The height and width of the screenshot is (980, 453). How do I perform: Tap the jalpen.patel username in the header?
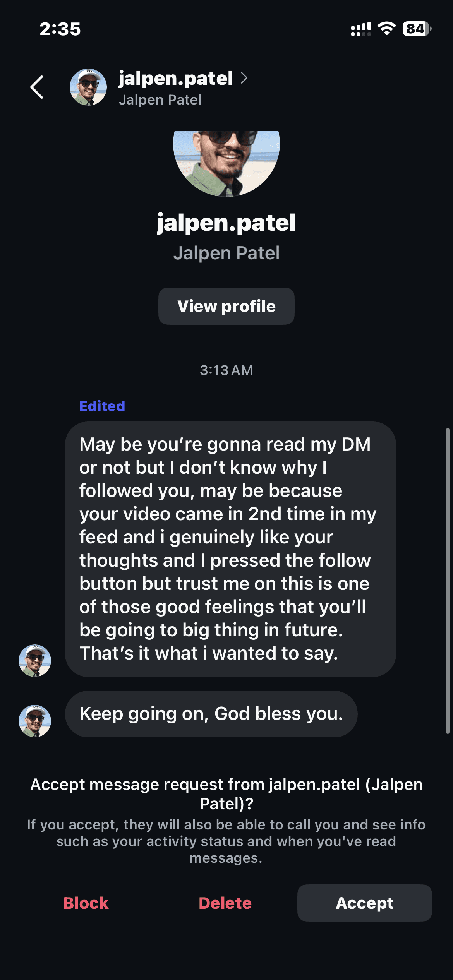pos(176,78)
